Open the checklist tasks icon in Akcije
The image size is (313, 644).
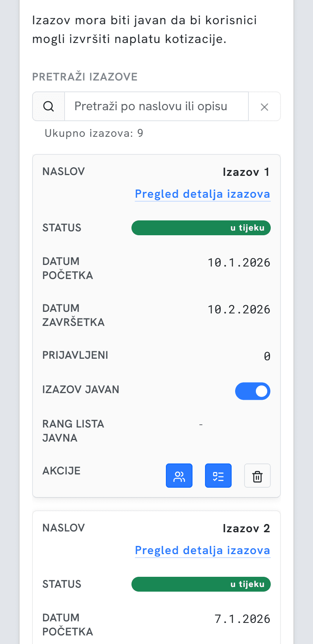pos(218,476)
